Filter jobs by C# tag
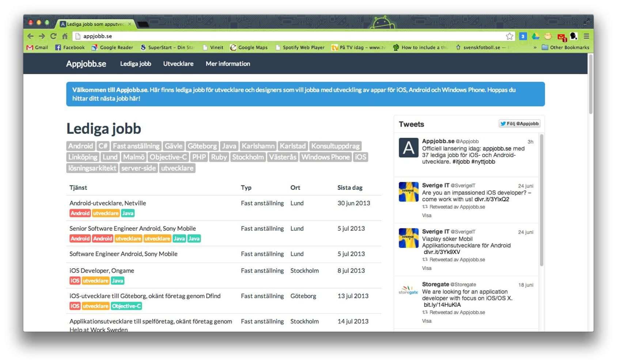617x364 pixels. [x=103, y=146]
